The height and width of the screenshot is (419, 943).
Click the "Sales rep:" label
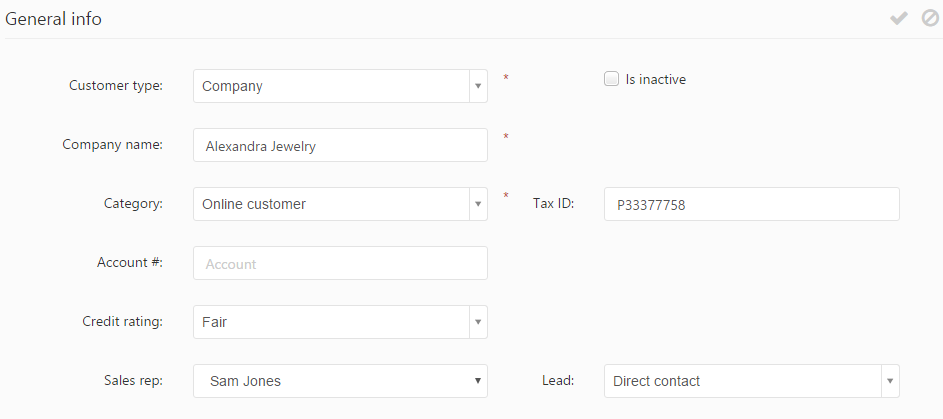[133, 381]
